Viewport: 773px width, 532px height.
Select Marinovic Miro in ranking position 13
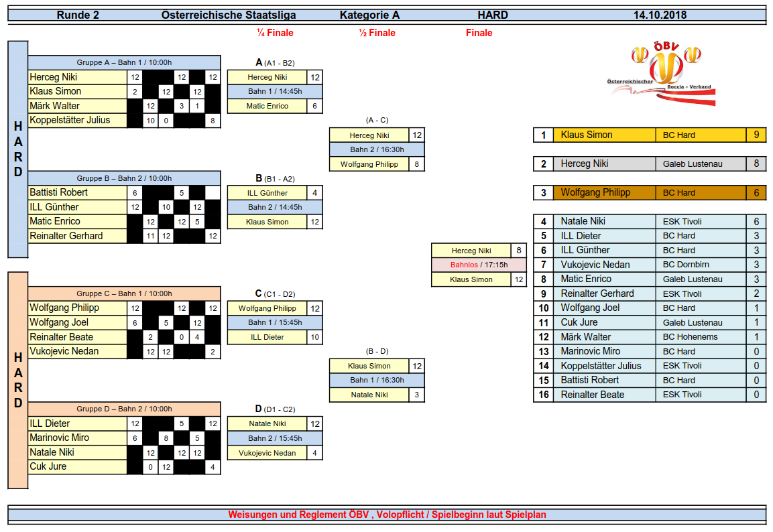tap(590, 351)
